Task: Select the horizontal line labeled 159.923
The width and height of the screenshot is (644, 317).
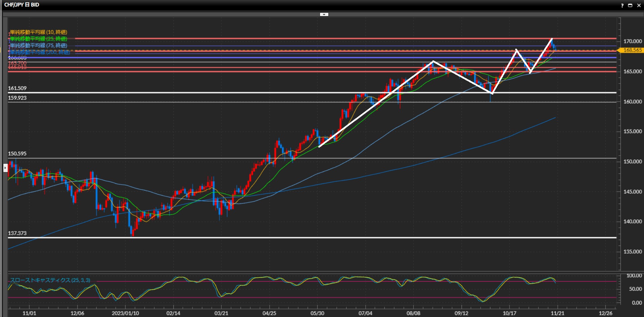Action: [x=201, y=102]
